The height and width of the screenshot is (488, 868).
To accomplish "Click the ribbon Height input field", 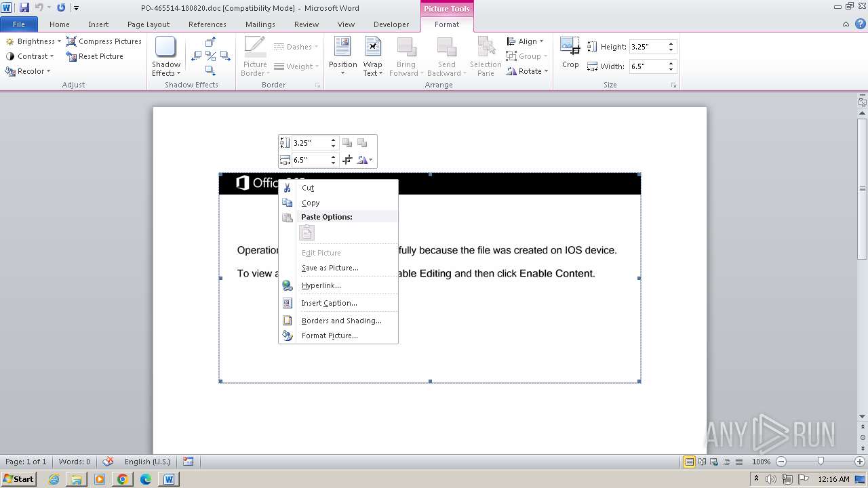I will coord(648,47).
